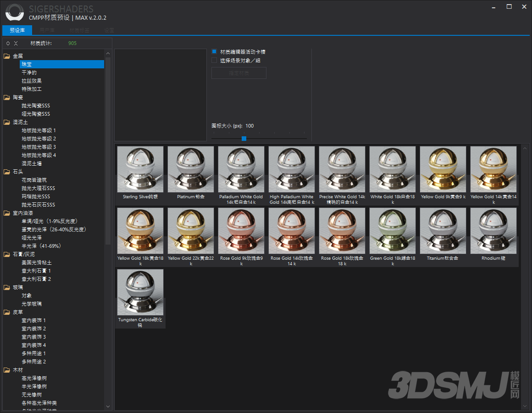This screenshot has height=413, width=532.
Task: Select 拉丝效果 in the metal category
Action: click(x=32, y=81)
